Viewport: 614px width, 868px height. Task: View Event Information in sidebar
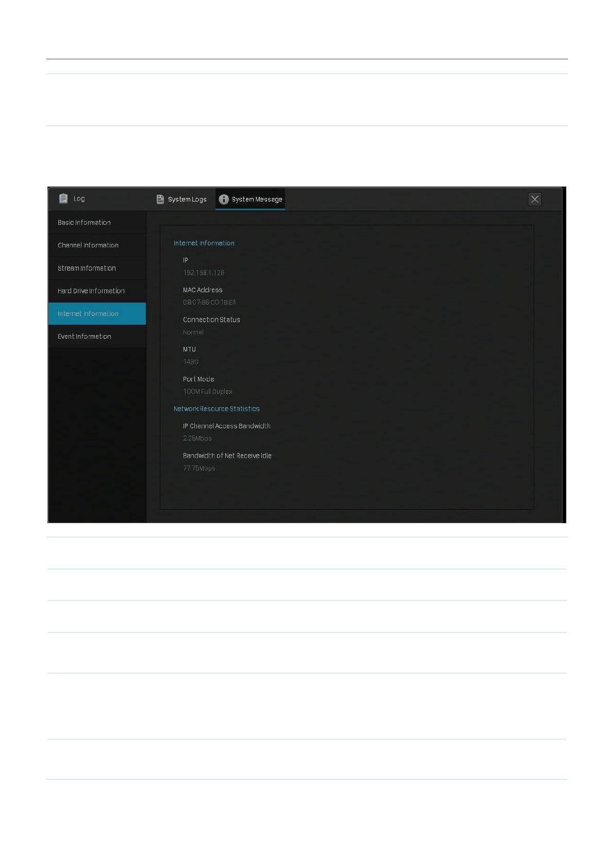tap(84, 336)
